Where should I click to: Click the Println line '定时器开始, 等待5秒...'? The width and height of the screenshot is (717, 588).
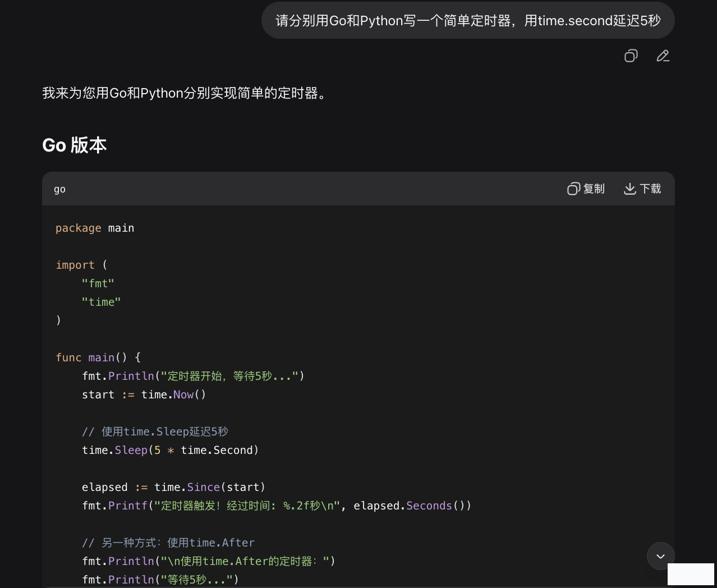pyautogui.click(x=194, y=376)
